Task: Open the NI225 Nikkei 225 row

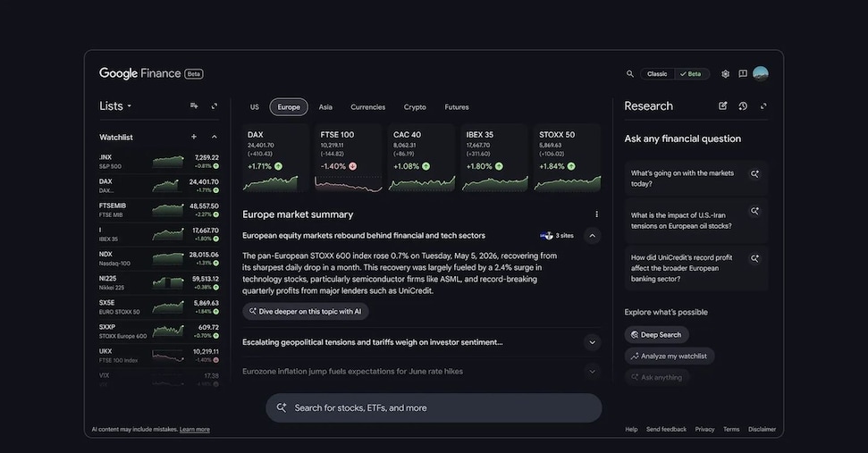Action: coord(159,283)
